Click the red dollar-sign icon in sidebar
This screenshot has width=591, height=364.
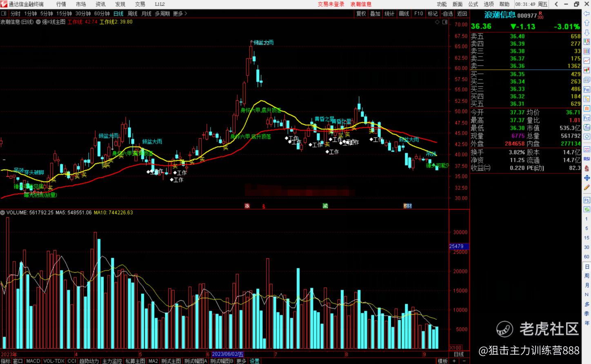point(587,168)
